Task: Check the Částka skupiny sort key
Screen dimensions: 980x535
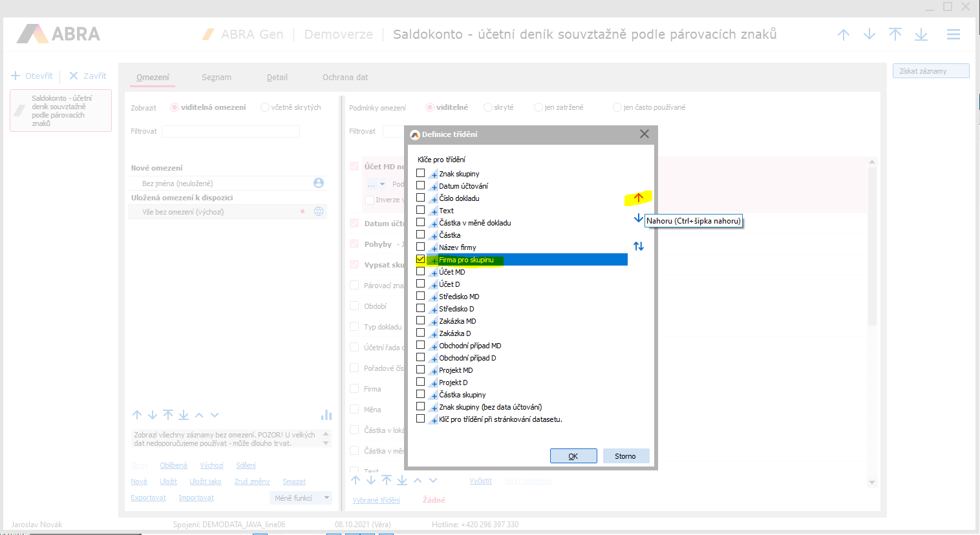Action: [x=421, y=394]
